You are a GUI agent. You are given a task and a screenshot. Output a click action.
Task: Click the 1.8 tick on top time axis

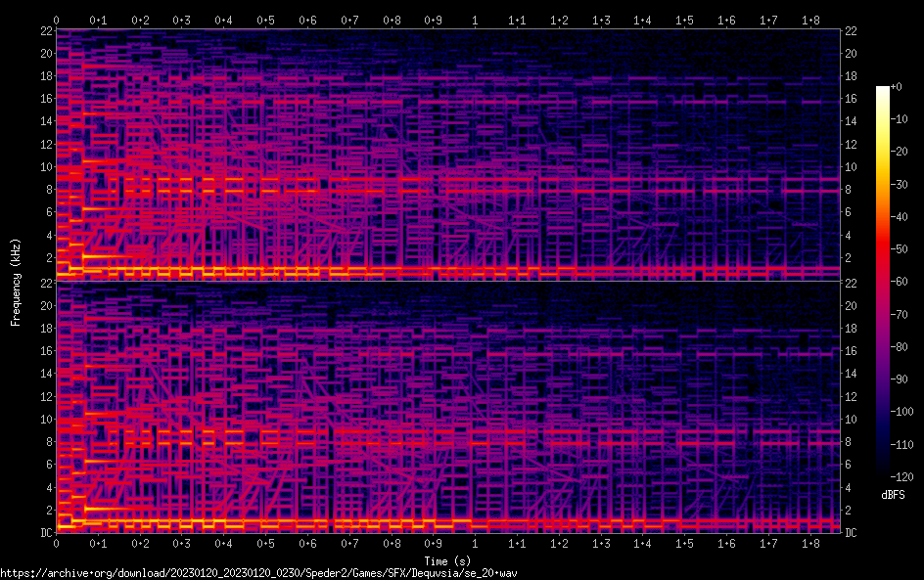pos(809,20)
